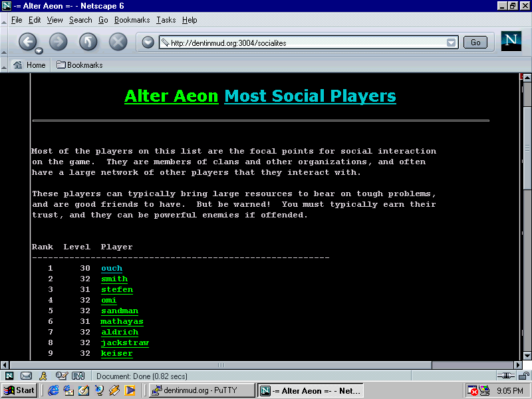Open Mail from status bar envelope icon
The height and width of the screenshot is (399, 532).
pyautogui.click(x=26, y=376)
